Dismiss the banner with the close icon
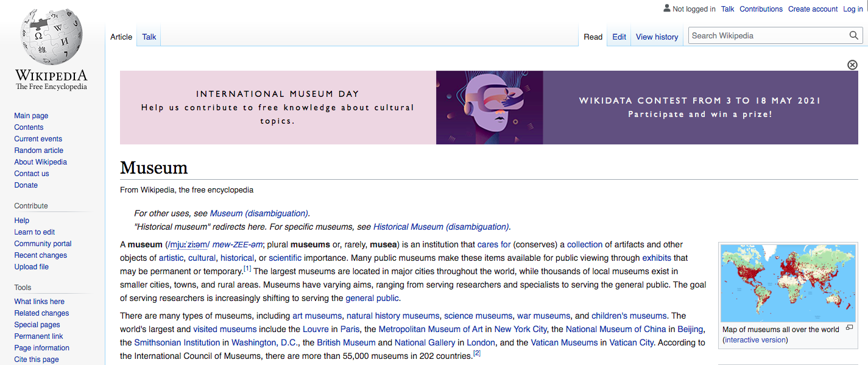This screenshot has width=868, height=365. 852,65
